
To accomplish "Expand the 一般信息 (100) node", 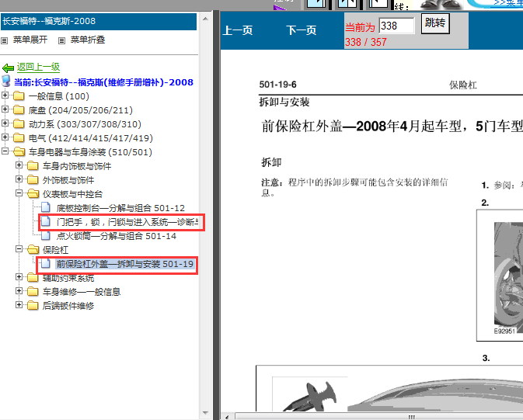I will (x=5, y=95).
